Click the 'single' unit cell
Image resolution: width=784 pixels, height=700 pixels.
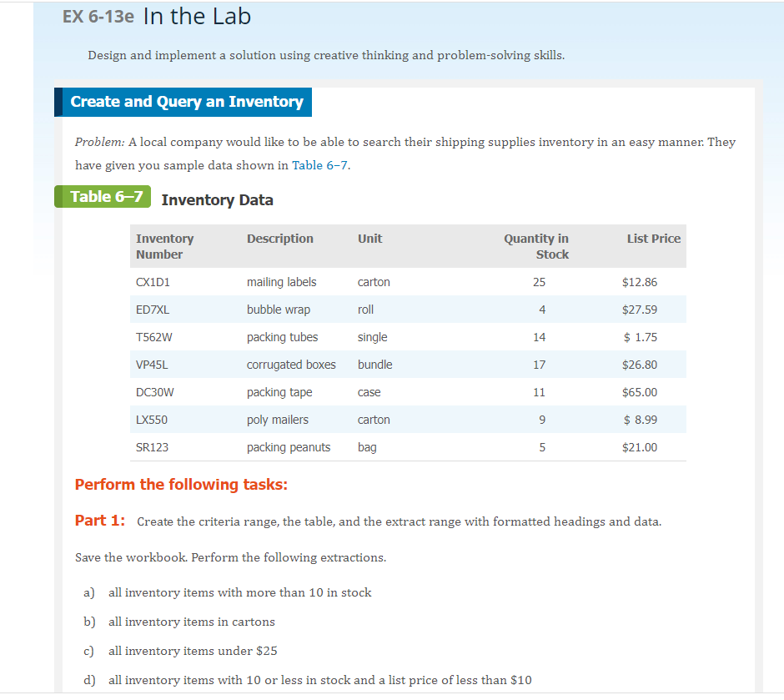point(372,337)
